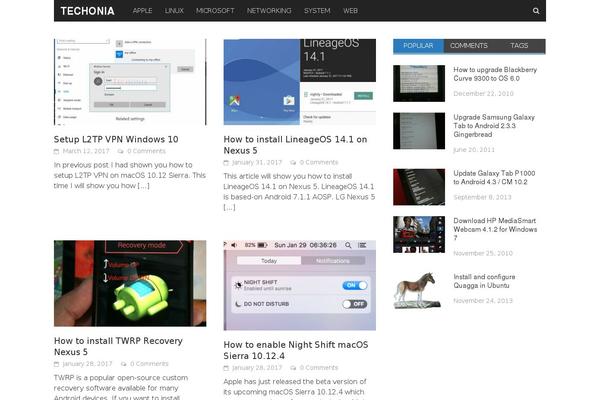Open 'Install and configure Quagga in Ubuntu' link
The image size is (600, 400).
coord(484,281)
